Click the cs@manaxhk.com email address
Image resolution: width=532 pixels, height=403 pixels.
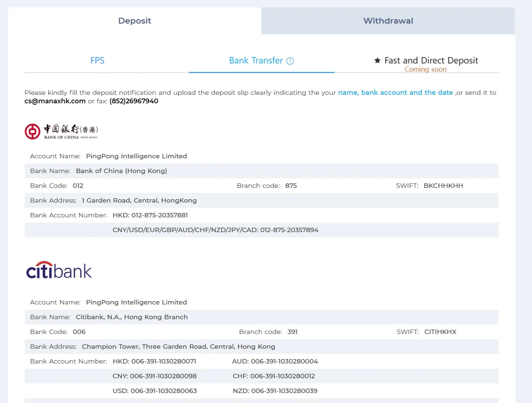click(x=55, y=101)
